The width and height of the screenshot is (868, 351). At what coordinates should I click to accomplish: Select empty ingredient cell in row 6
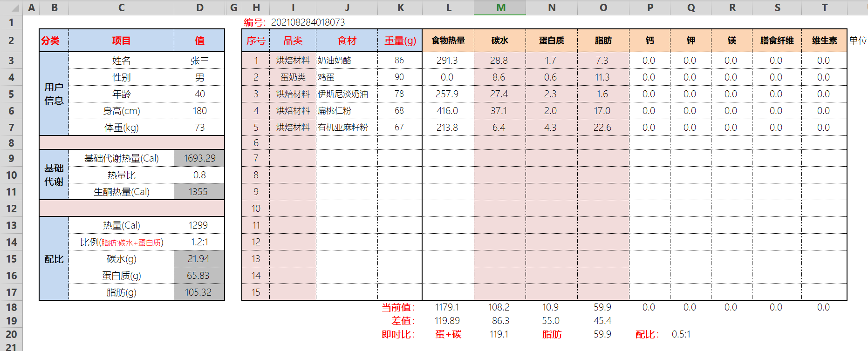pyautogui.click(x=347, y=143)
